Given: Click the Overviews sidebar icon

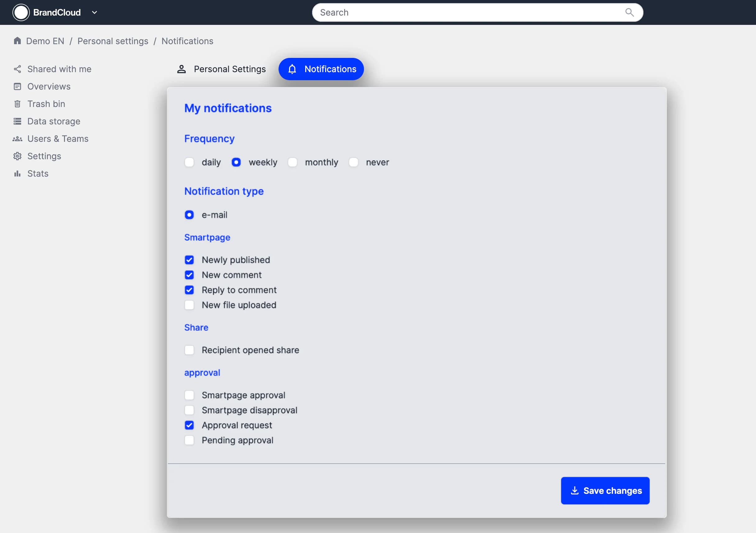Looking at the screenshot, I should 17,86.
